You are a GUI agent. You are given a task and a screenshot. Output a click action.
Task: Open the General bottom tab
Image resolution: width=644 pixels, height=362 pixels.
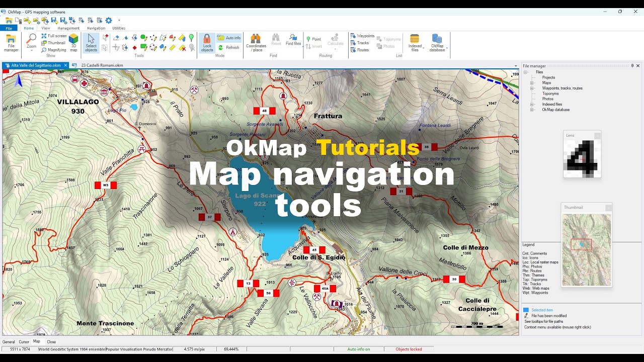[x=9, y=342]
